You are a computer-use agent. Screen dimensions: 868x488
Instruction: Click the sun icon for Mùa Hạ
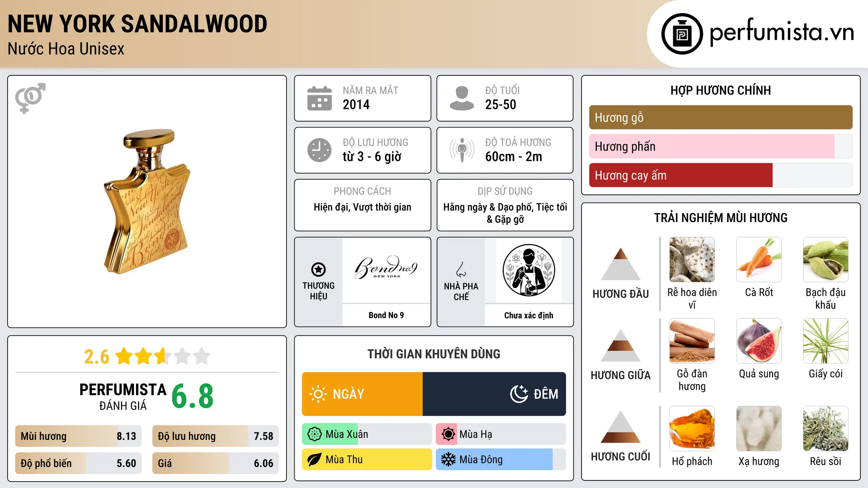[448, 434]
